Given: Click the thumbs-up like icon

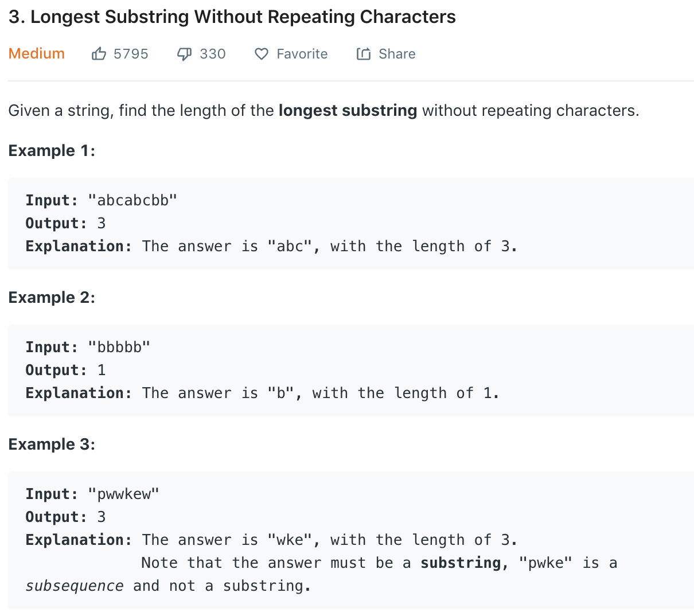Looking at the screenshot, I should pyautogui.click(x=99, y=54).
